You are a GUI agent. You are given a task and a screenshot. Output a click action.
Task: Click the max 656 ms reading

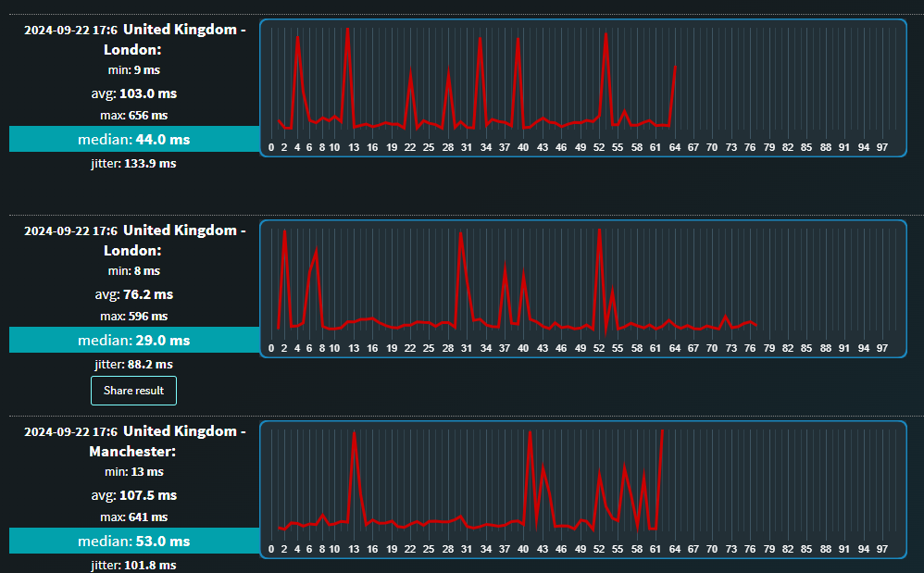click(134, 116)
